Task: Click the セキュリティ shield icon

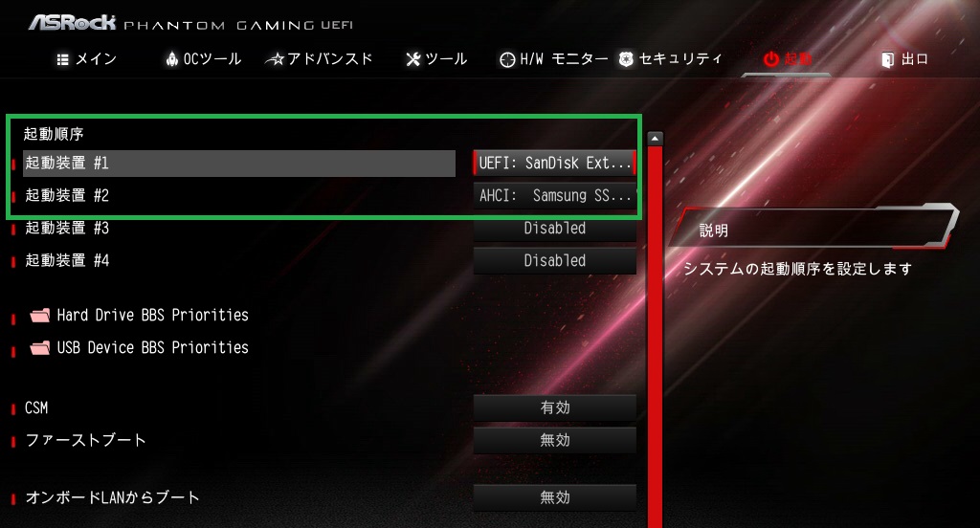Action: (x=626, y=59)
